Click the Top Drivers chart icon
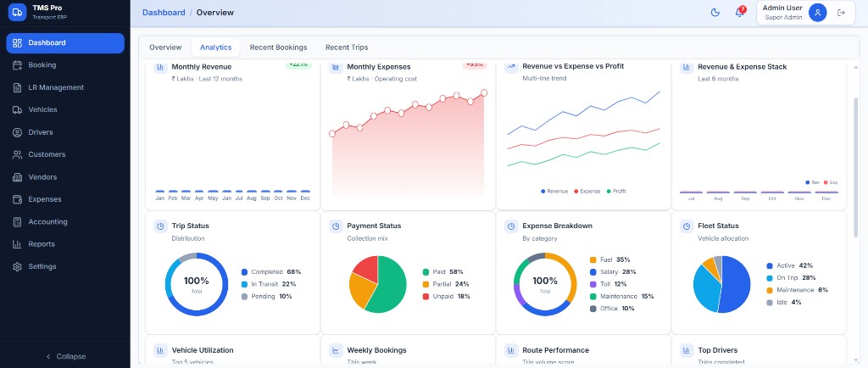Screen dimensions: 868x368 click(x=687, y=350)
